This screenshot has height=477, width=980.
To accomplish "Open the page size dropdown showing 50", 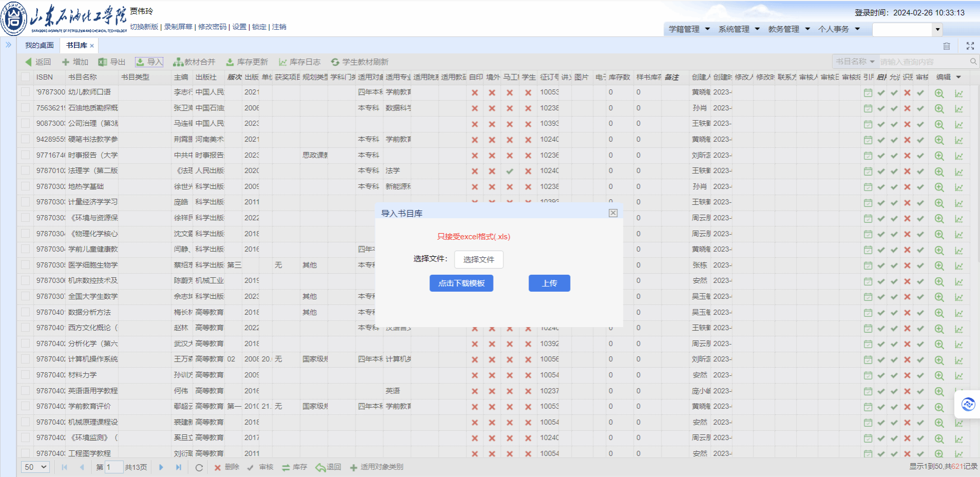I will pos(35,467).
